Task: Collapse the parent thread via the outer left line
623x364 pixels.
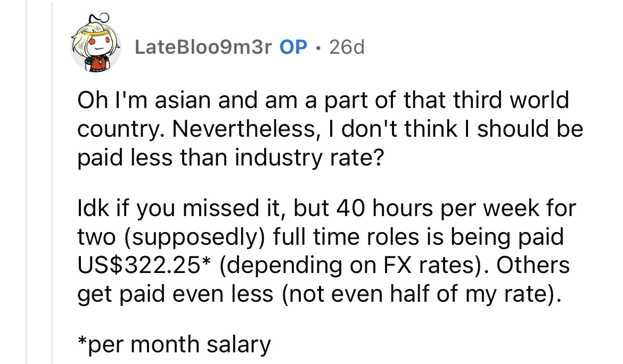Action: tap(27, 182)
